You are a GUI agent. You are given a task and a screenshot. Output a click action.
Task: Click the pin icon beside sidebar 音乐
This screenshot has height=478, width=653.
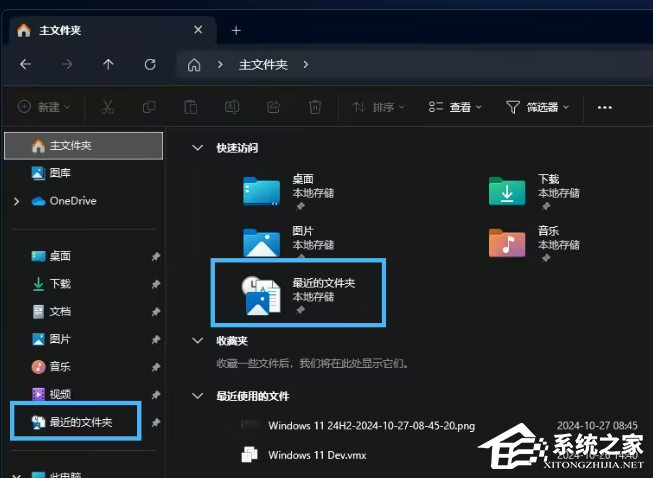tap(155, 367)
